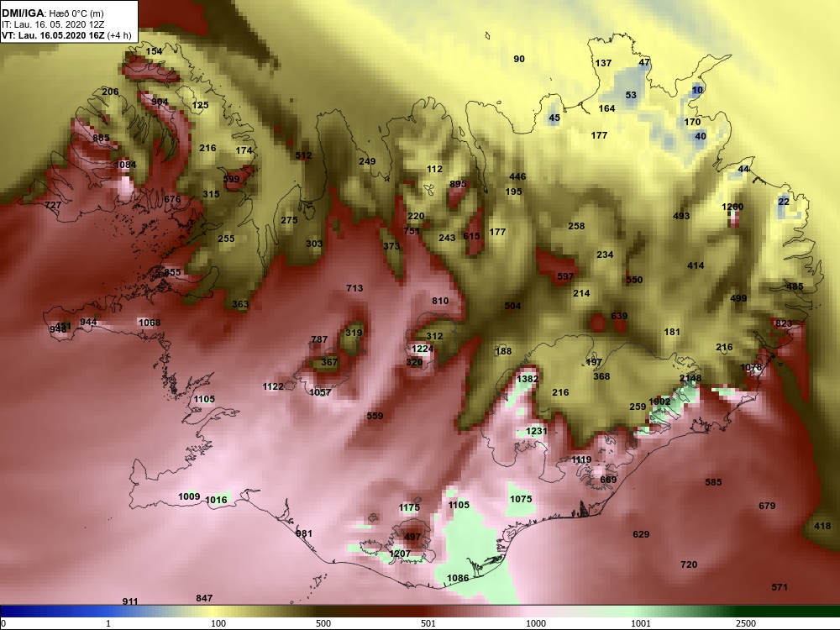The width and height of the screenshot is (840, 630).
Task: Click the legend label '2500'
Action: click(x=745, y=623)
